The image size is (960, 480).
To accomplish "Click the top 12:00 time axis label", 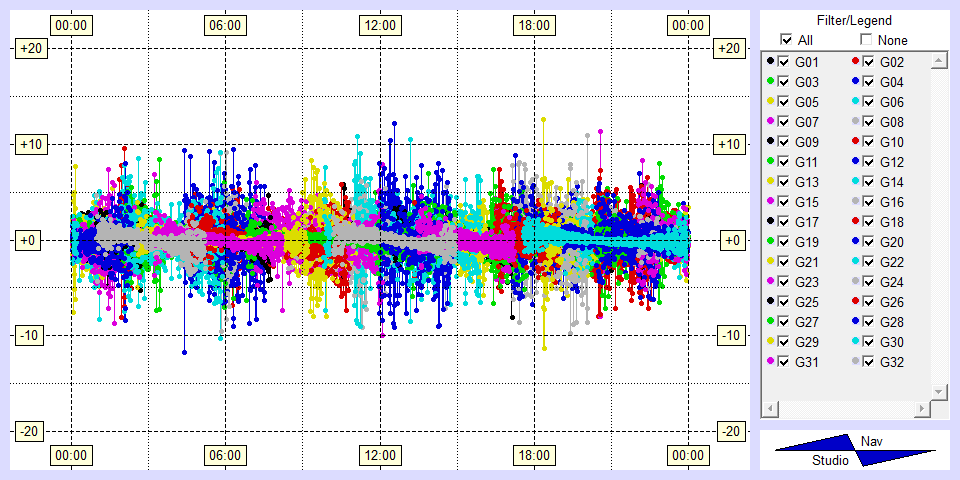I will point(379,24).
